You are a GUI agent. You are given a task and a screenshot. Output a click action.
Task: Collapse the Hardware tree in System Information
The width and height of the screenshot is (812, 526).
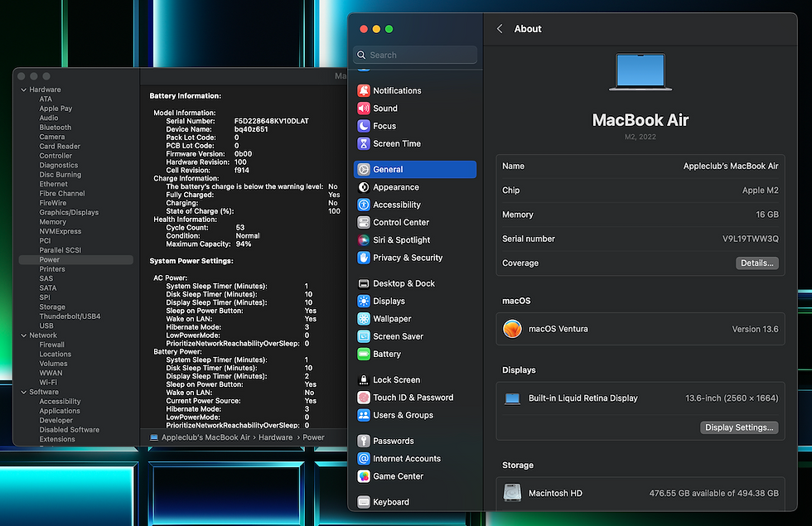[x=23, y=89]
